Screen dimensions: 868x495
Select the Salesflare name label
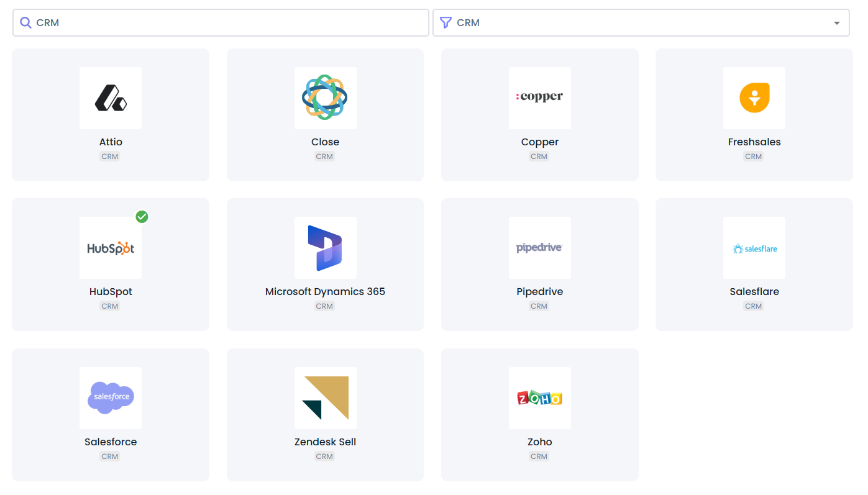coord(754,291)
